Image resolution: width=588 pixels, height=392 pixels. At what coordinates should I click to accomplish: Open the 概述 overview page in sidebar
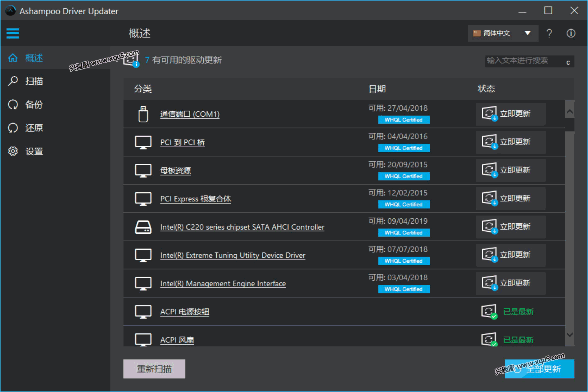pos(55,58)
